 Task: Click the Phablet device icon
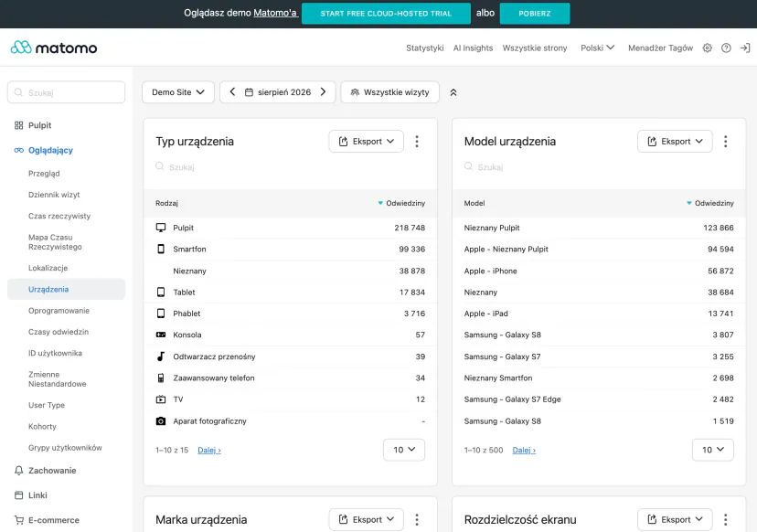[161, 314]
